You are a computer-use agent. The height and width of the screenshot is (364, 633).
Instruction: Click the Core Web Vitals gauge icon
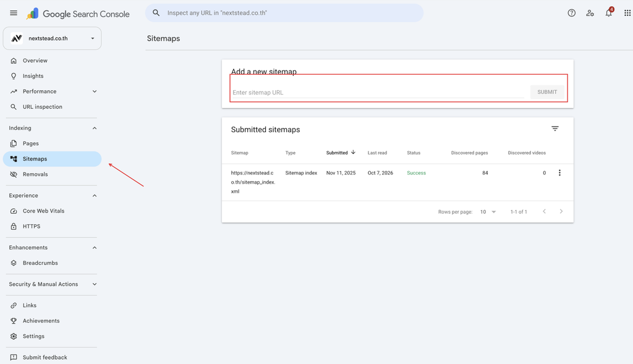pyautogui.click(x=14, y=211)
